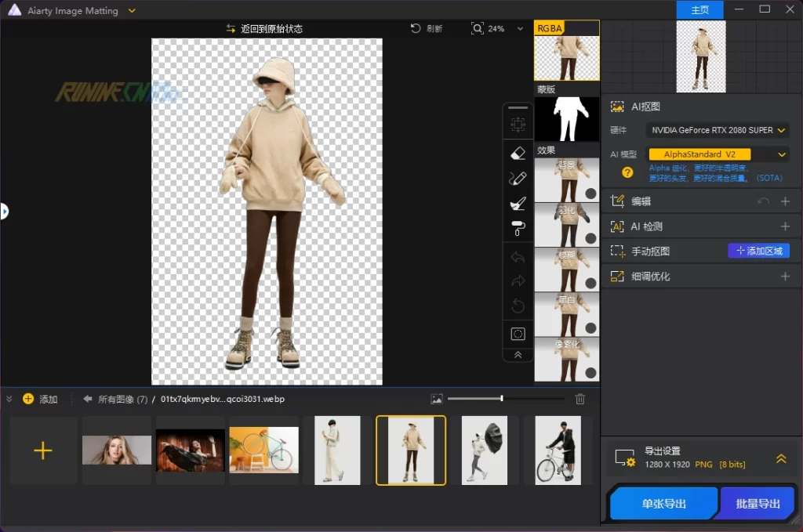This screenshot has height=532, width=803.
Task: Click the circular selection tool icon
Action: coord(518,334)
